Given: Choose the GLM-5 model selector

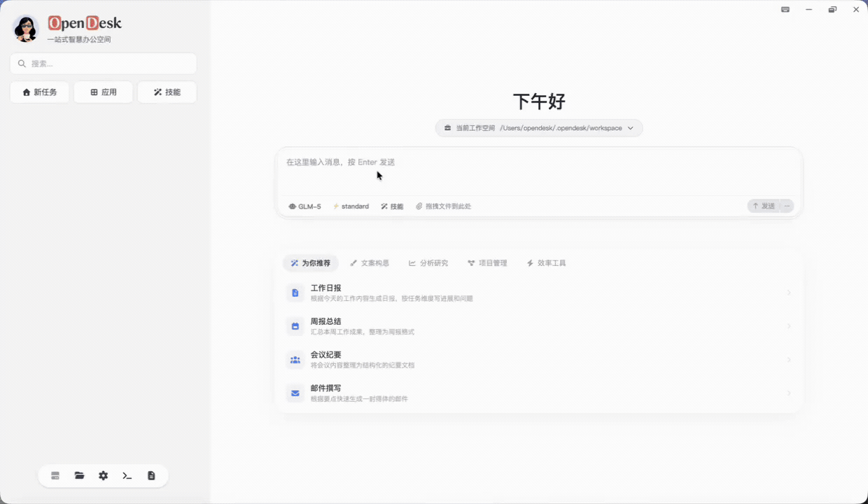Looking at the screenshot, I should (304, 206).
